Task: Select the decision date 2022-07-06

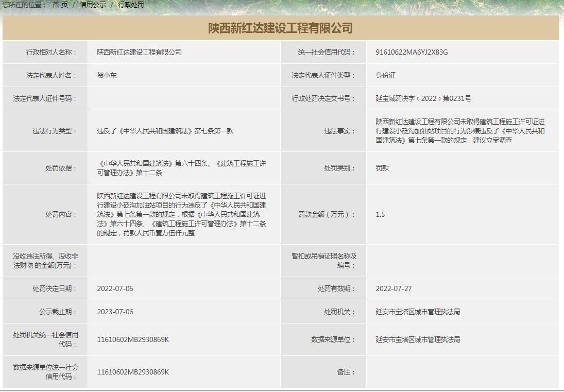Action: pyautogui.click(x=115, y=288)
